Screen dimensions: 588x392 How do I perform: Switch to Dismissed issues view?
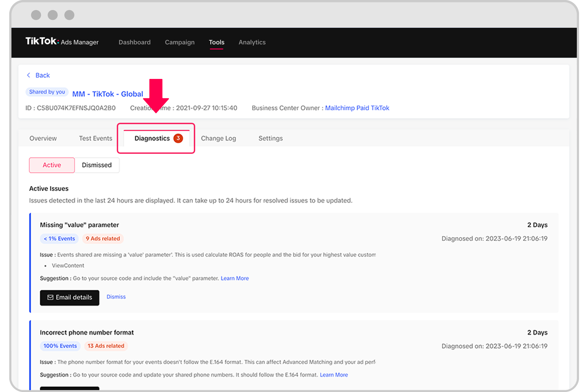(x=96, y=165)
